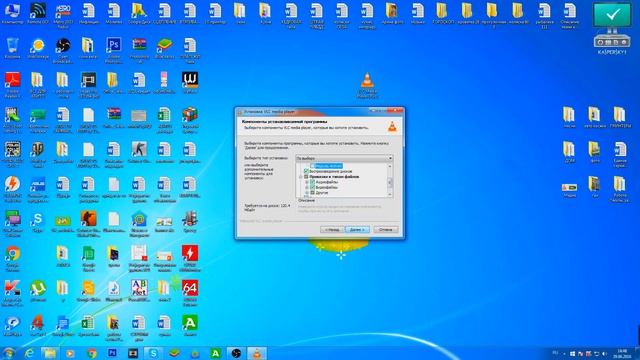640x360 pixels.
Task: Click the component list scrollbar down arrow
Action: click(390, 194)
